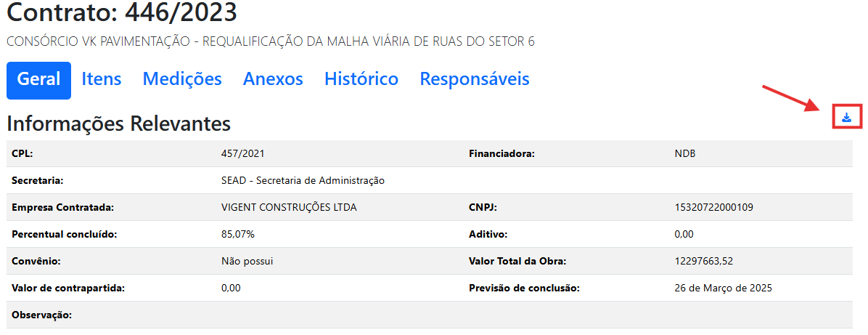Click the Financiadora value NDB
The height and width of the screenshot is (335, 868).
(x=686, y=154)
